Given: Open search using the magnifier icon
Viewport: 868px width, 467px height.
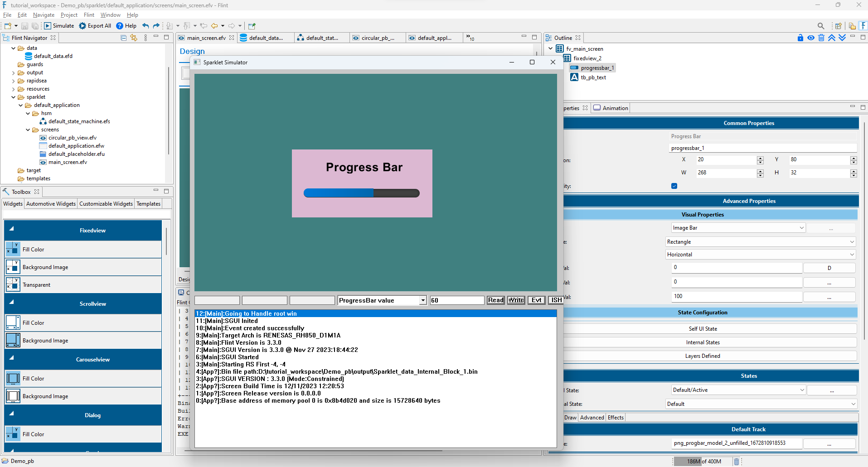Looking at the screenshot, I should click(821, 26).
